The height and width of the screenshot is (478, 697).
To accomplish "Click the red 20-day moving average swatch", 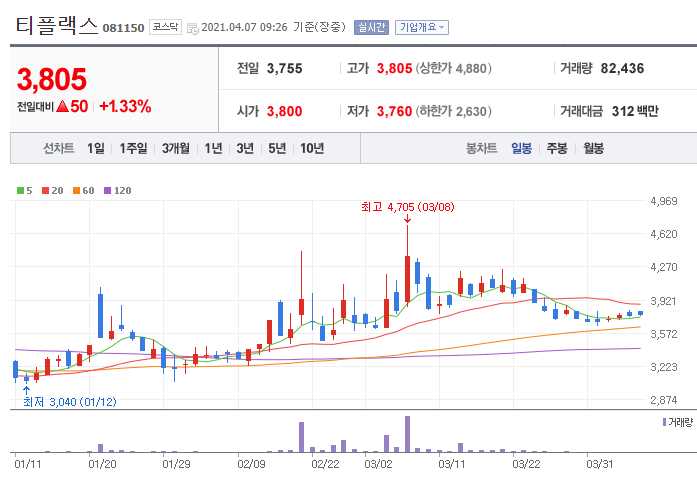I will 45,191.
